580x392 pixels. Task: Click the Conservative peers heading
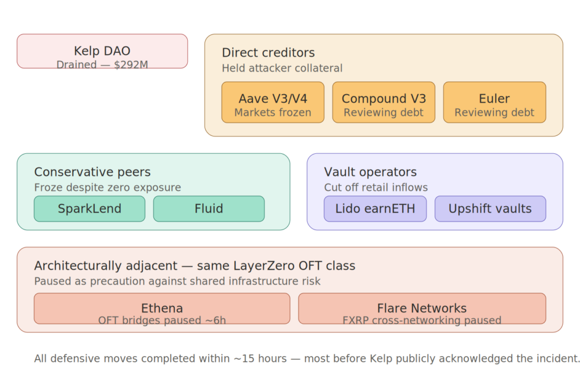pos(92,172)
